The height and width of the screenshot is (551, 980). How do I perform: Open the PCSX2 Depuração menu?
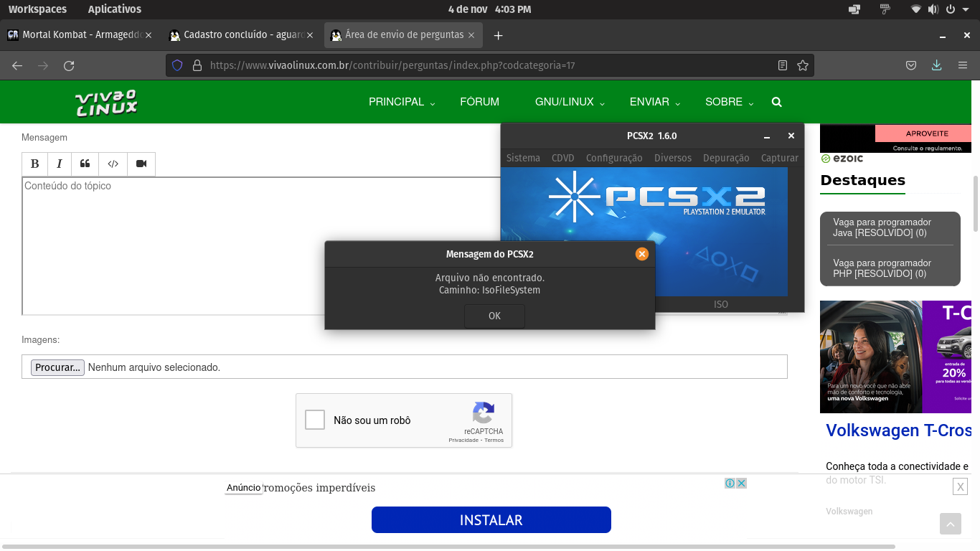[726, 158]
